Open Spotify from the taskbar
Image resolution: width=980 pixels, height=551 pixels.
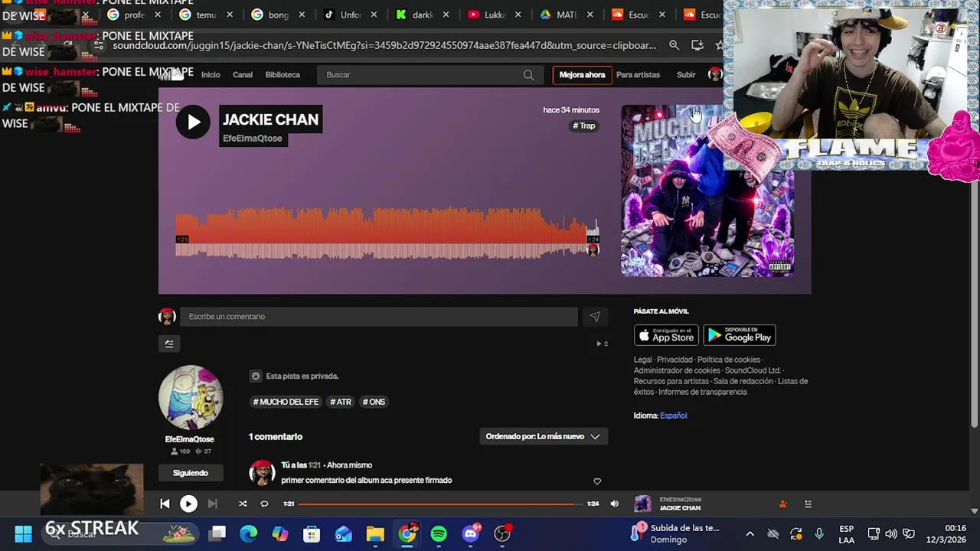click(439, 533)
